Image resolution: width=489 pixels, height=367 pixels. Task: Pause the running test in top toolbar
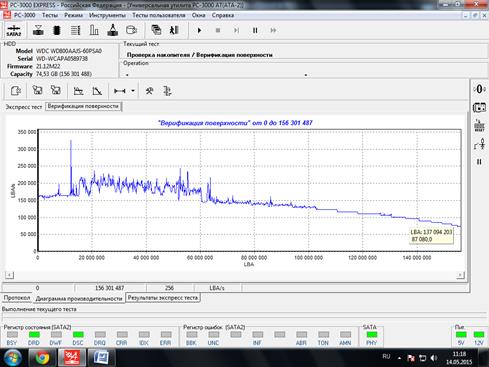click(255, 30)
